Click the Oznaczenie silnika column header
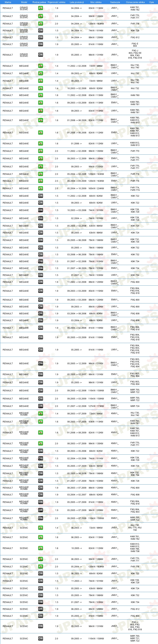 (135, 2)
